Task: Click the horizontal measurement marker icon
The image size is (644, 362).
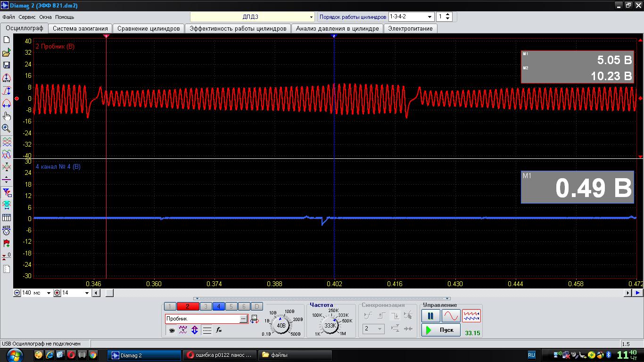Action: (7, 205)
